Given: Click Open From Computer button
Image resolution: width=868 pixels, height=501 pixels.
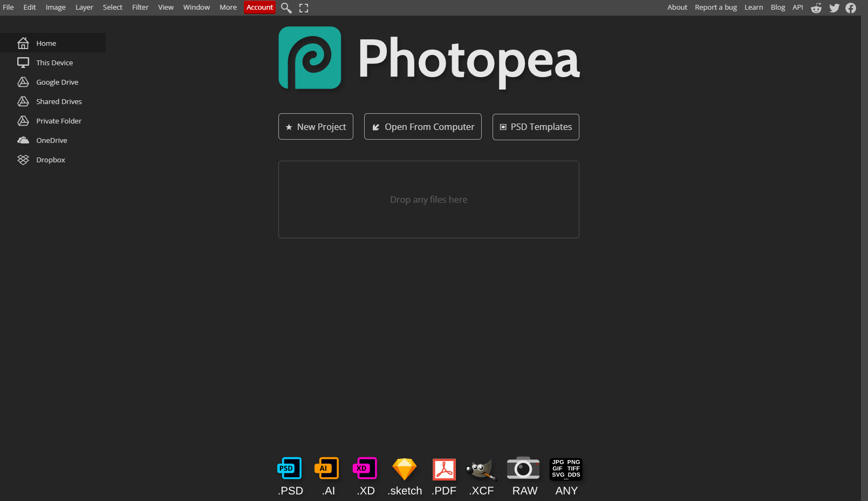Looking at the screenshot, I should 423,127.
